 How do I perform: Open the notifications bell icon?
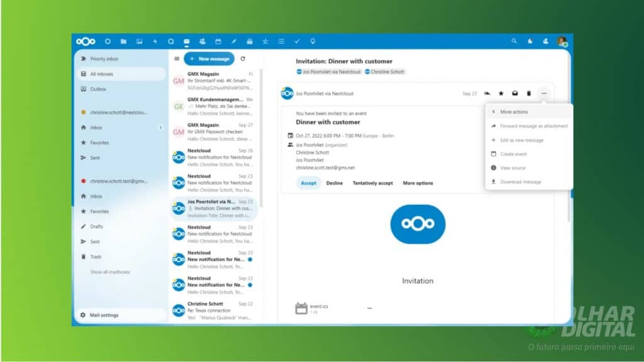[530, 41]
